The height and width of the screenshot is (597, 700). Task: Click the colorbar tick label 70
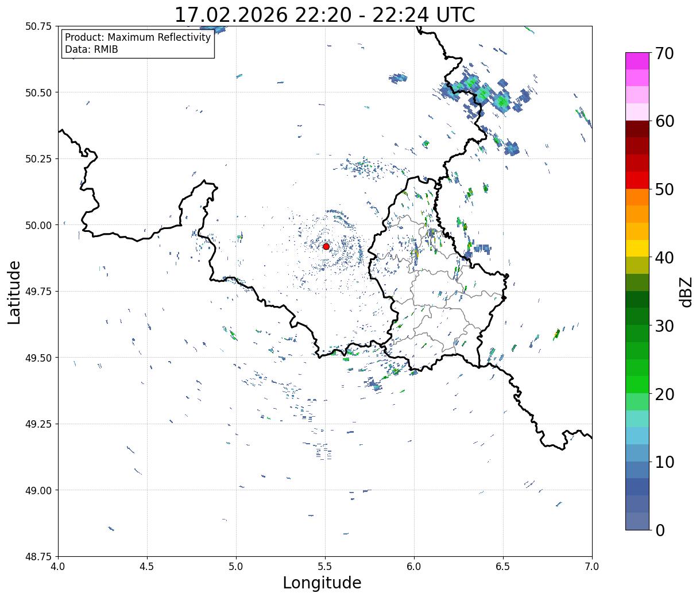pos(664,53)
